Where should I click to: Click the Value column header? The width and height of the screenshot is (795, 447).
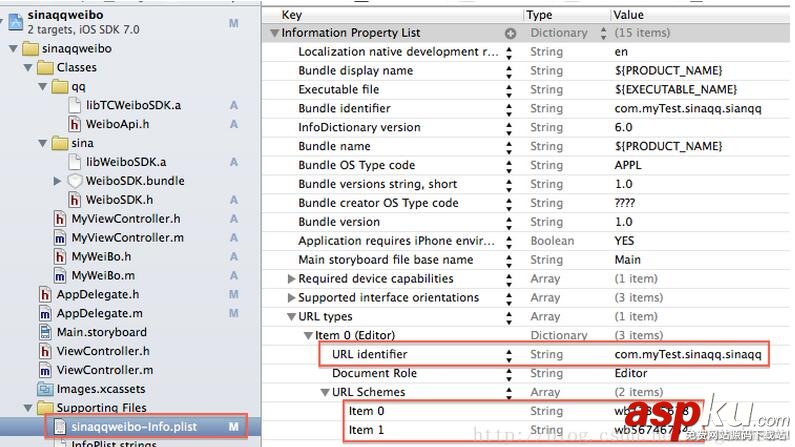point(628,15)
